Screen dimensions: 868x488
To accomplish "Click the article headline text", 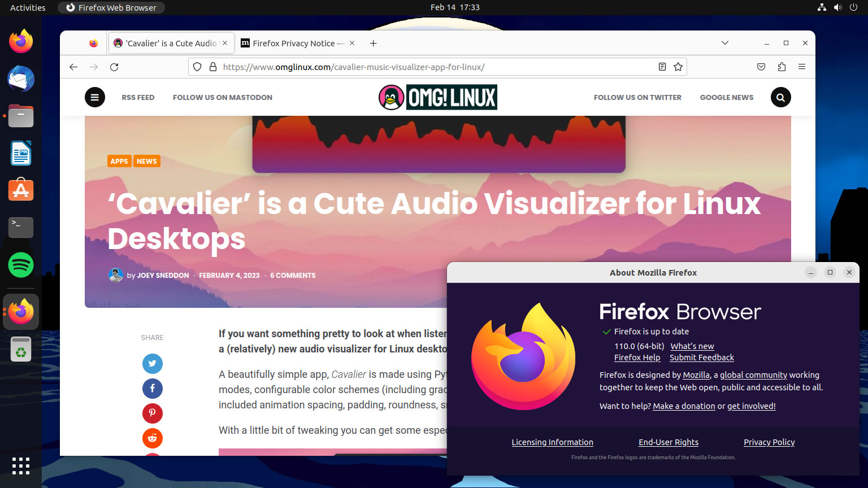I will [x=434, y=221].
